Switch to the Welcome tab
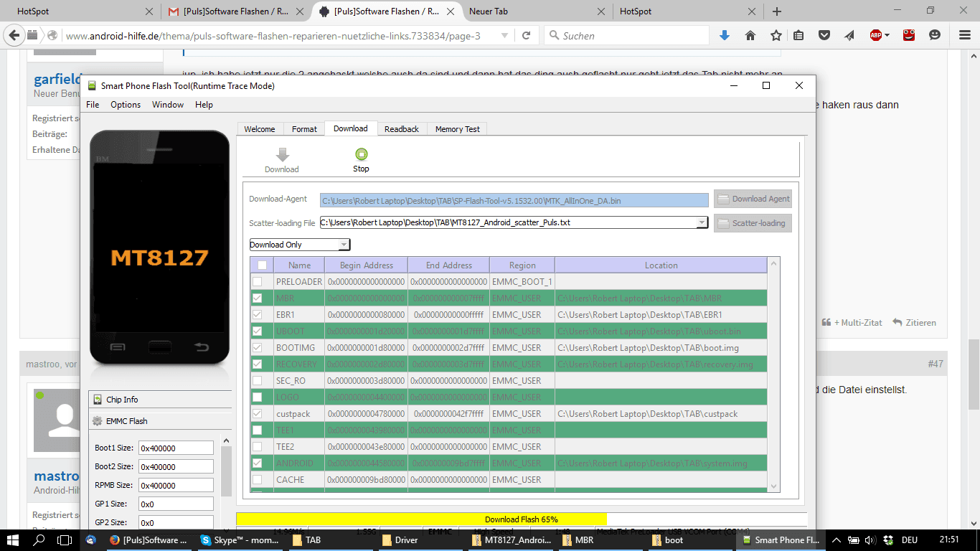 click(260, 129)
